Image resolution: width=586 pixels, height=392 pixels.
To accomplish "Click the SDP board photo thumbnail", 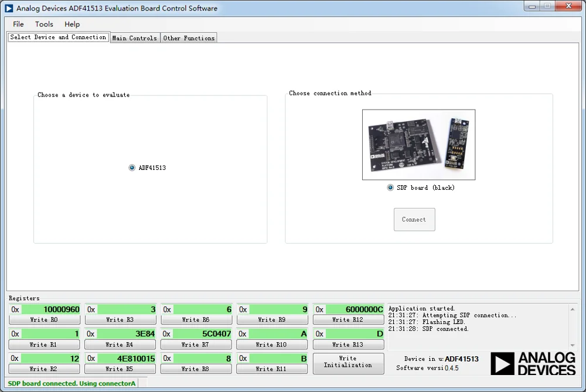I will pyautogui.click(x=418, y=145).
